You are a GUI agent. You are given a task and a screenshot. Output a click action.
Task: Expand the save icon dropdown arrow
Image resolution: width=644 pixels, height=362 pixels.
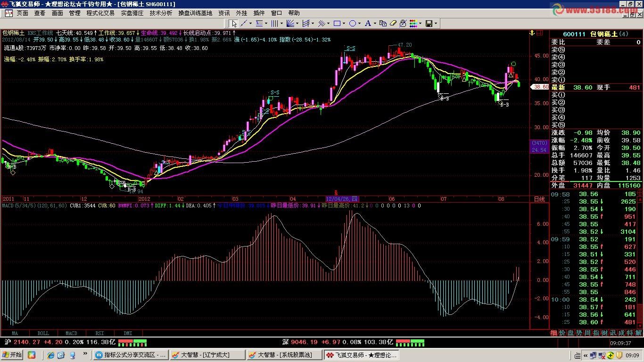(x=436, y=23)
